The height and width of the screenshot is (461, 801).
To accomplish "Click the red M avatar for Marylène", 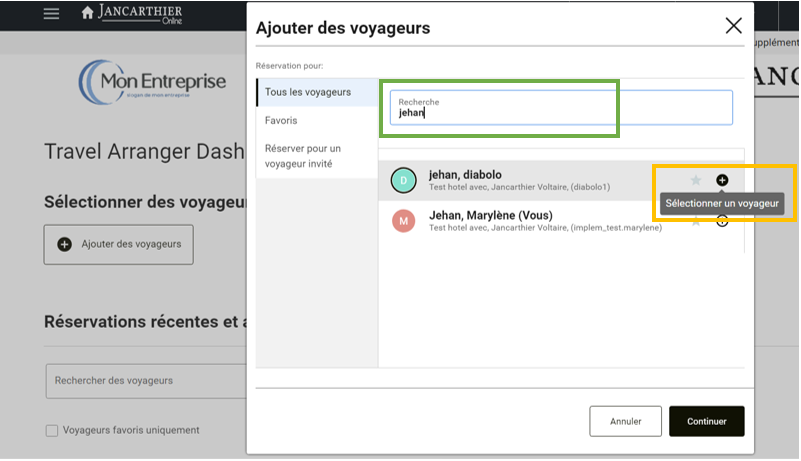I will [x=403, y=221].
